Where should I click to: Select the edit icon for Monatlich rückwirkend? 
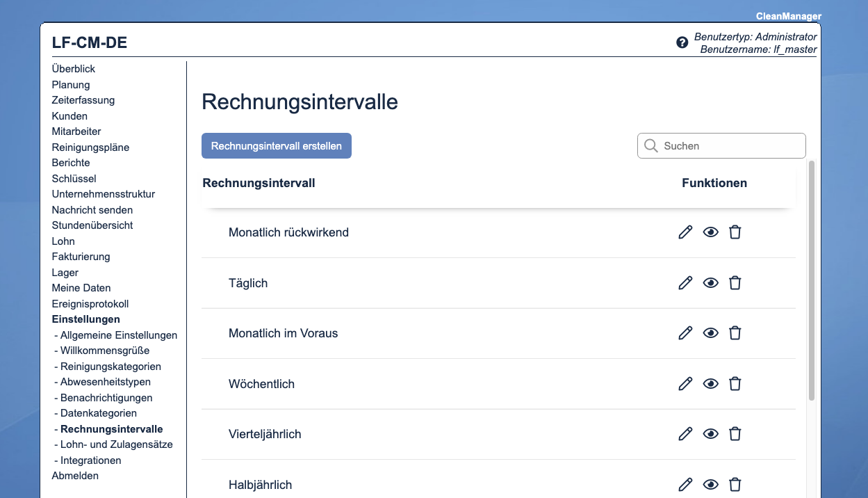tap(685, 232)
